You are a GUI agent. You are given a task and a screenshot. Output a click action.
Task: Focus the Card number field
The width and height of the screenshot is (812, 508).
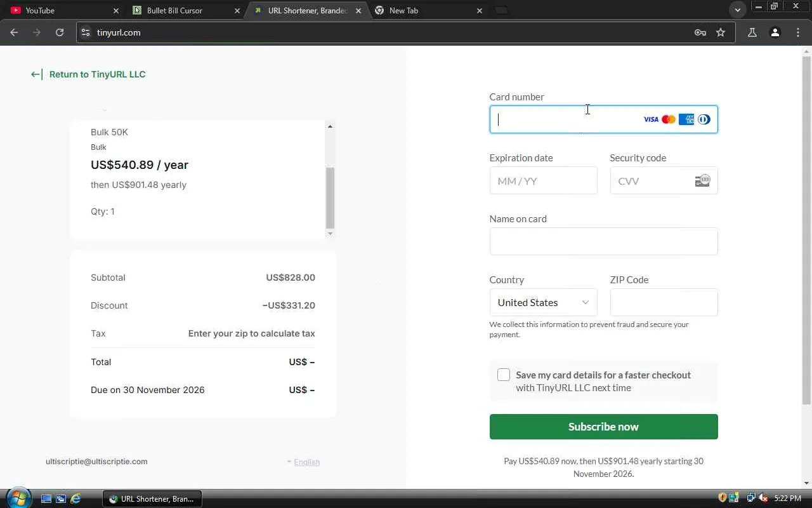tap(603, 119)
